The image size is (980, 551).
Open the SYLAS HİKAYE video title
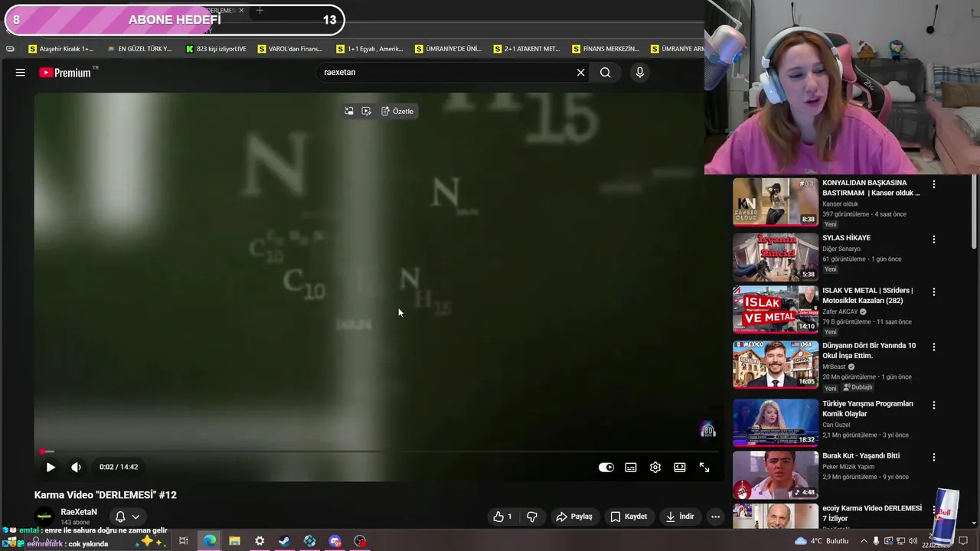[x=846, y=238]
